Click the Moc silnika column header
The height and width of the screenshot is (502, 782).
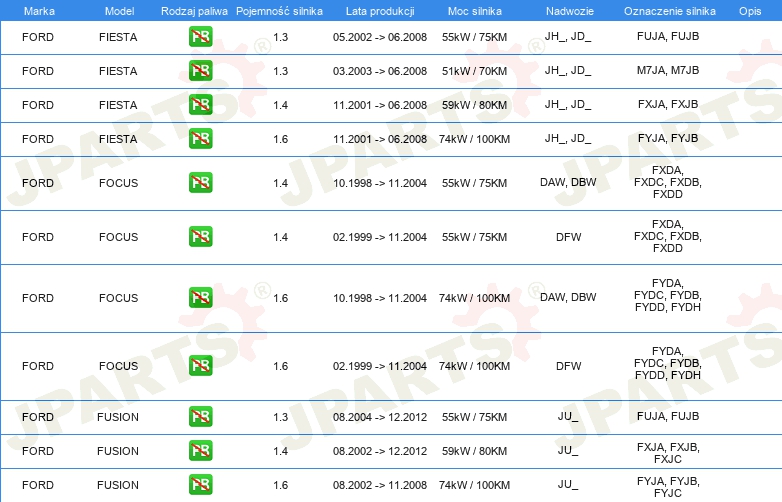tap(475, 10)
